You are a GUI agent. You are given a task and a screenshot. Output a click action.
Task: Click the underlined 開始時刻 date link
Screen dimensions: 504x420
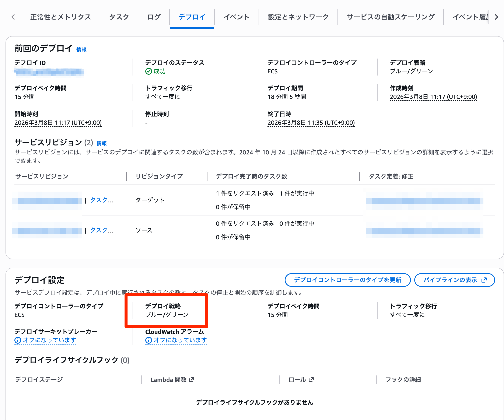coord(58,123)
